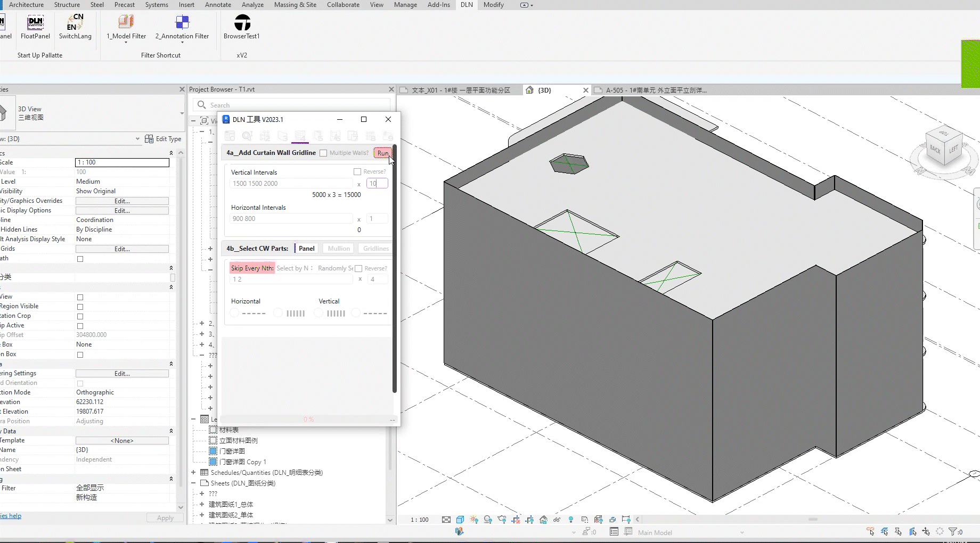Click the SwitchLang CN/EN language icon
The height and width of the screenshot is (543, 980).
point(75,27)
